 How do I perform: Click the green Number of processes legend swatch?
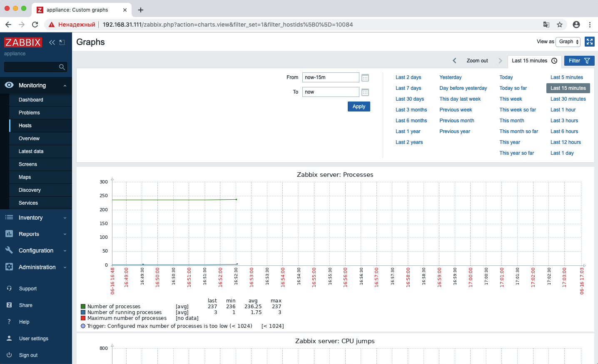click(83, 307)
